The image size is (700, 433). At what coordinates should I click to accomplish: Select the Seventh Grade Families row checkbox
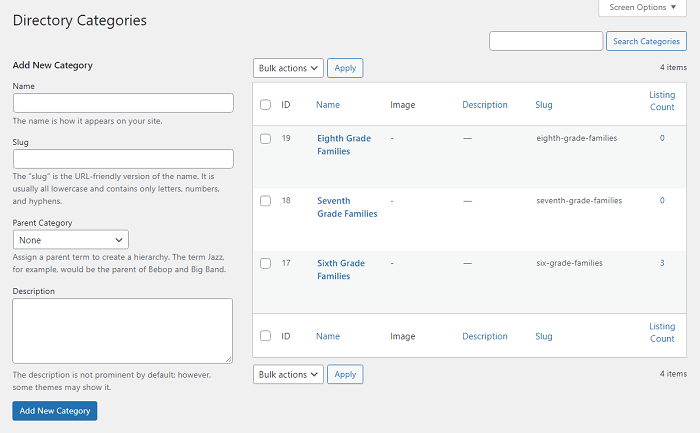(265, 201)
